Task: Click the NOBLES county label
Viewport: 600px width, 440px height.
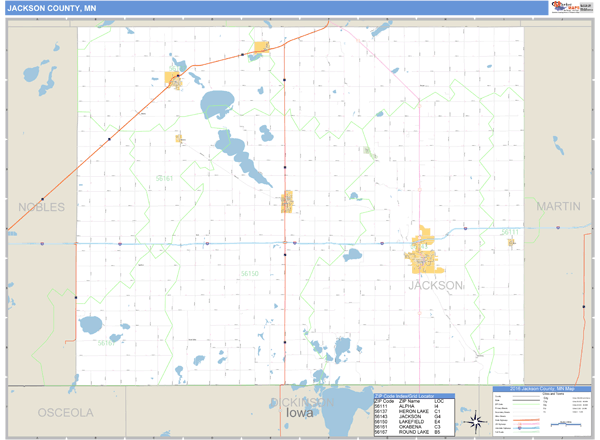Action: point(41,207)
